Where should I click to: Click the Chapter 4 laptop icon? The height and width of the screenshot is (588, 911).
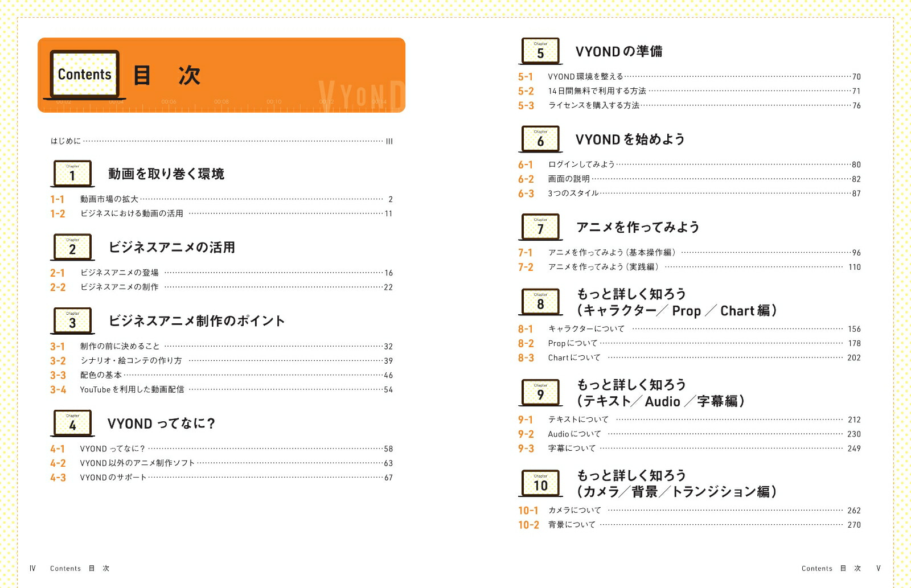click(x=72, y=423)
